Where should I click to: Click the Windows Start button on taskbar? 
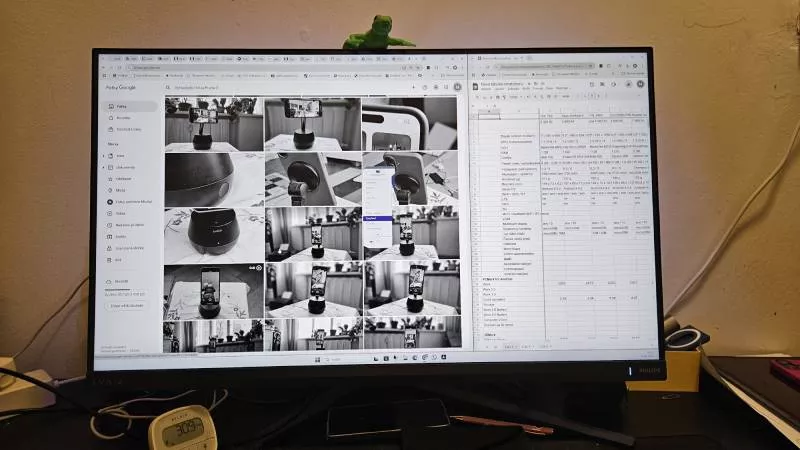(x=316, y=357)
